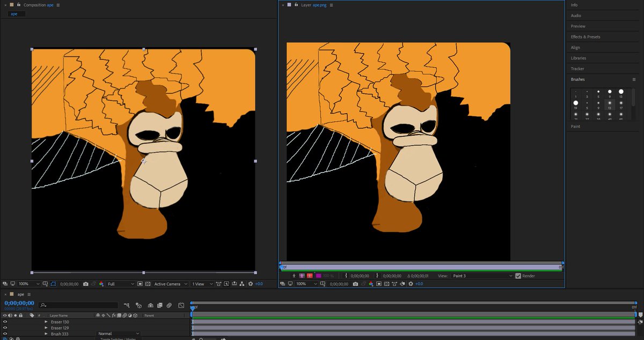Viewport: 644px width, 340px height.
Task: Open composition mini-flowchart in timeline
Action: (x=127, y=305)
